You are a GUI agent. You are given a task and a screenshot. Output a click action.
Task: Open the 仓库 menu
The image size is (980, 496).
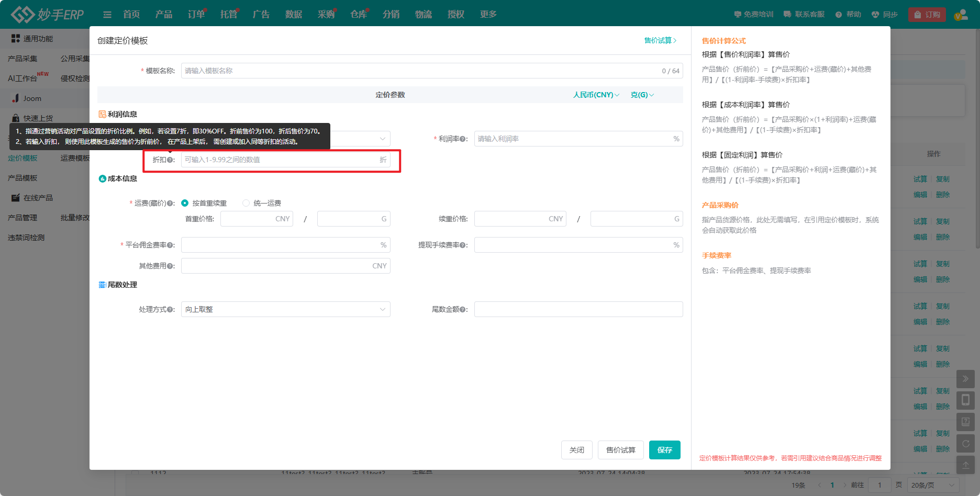[359, 15]
